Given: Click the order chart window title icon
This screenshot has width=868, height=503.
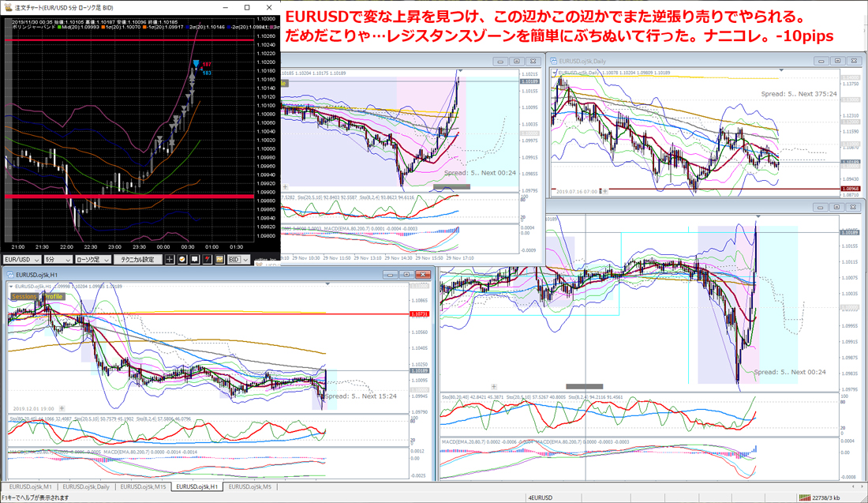Looking at the screenshot, I should pyautogui.click(x=9, y=8).
